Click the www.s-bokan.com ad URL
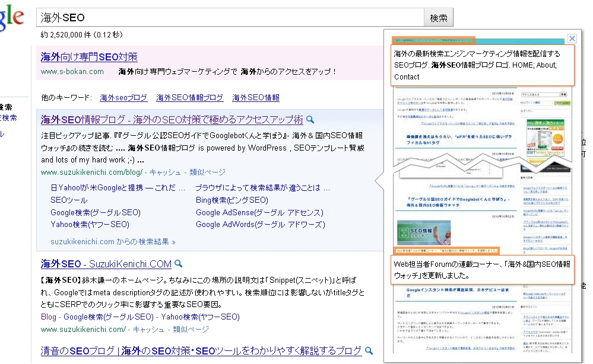This screenshot has height=364, width=593. pos(72,71)
